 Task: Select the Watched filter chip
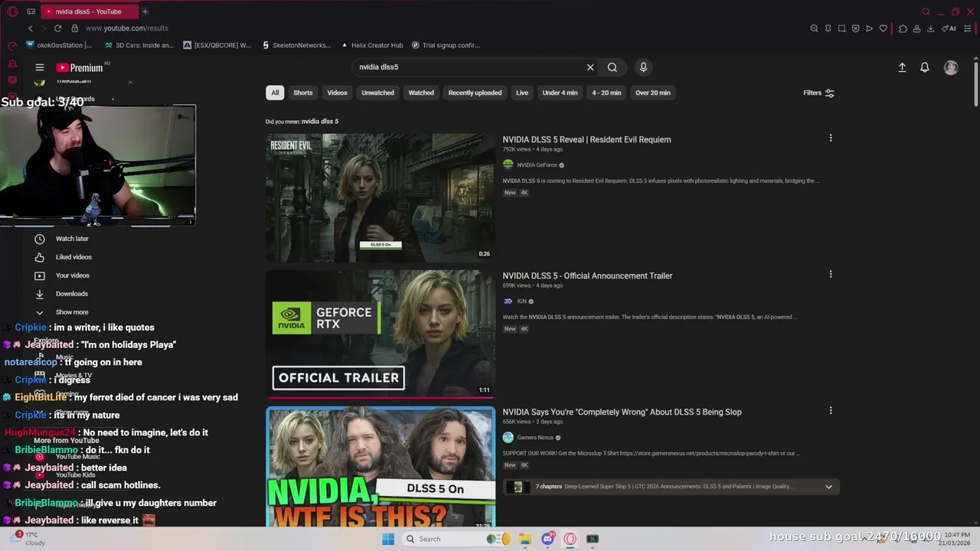pos(421,93)
